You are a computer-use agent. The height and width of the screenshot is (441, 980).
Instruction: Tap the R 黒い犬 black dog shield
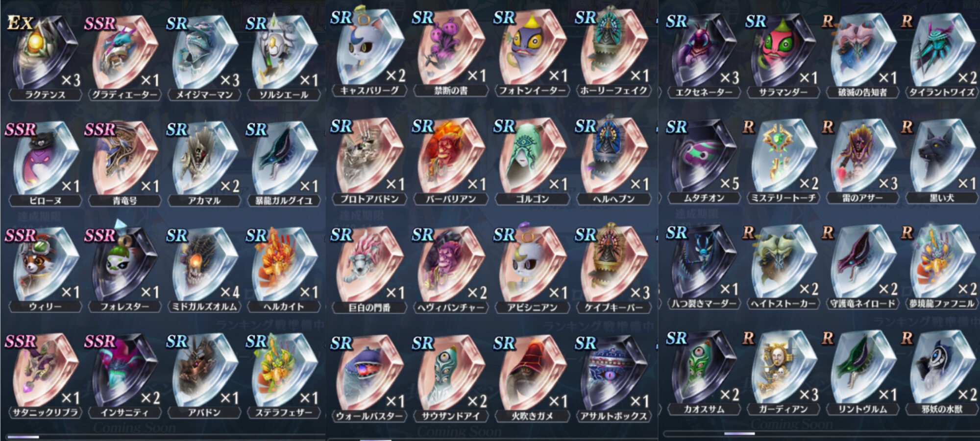coord(941,156)
